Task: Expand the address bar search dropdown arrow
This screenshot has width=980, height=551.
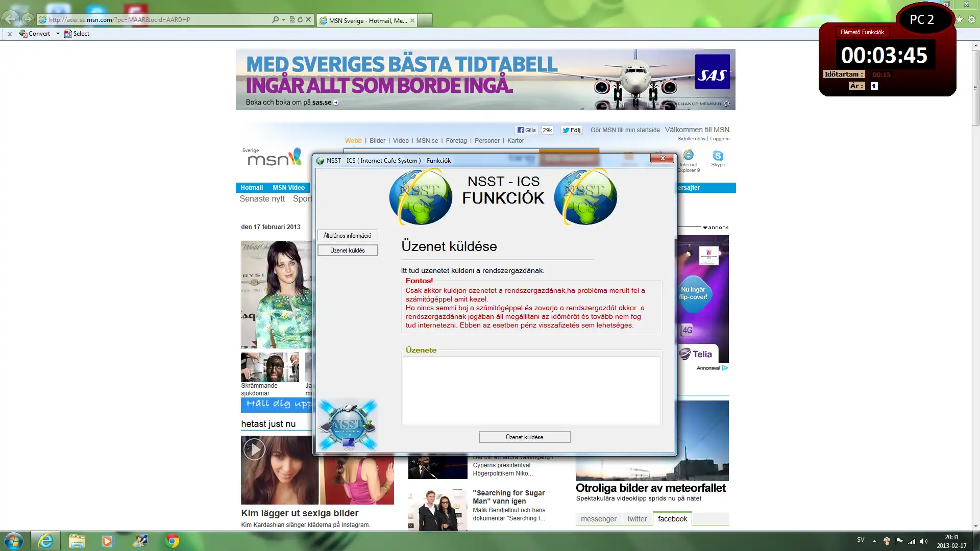Action: pos(283,19)
